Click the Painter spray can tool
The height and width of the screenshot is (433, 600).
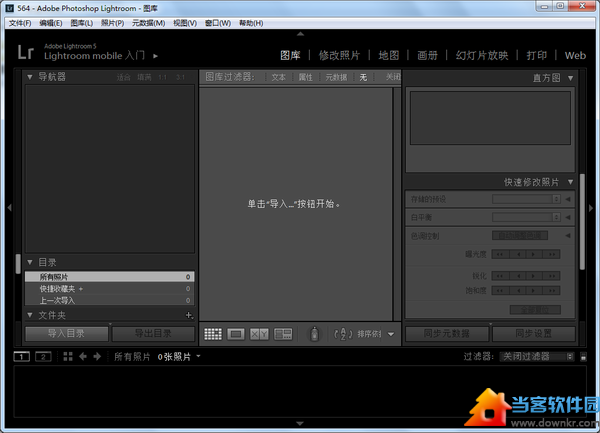click(x=314, y=334)
